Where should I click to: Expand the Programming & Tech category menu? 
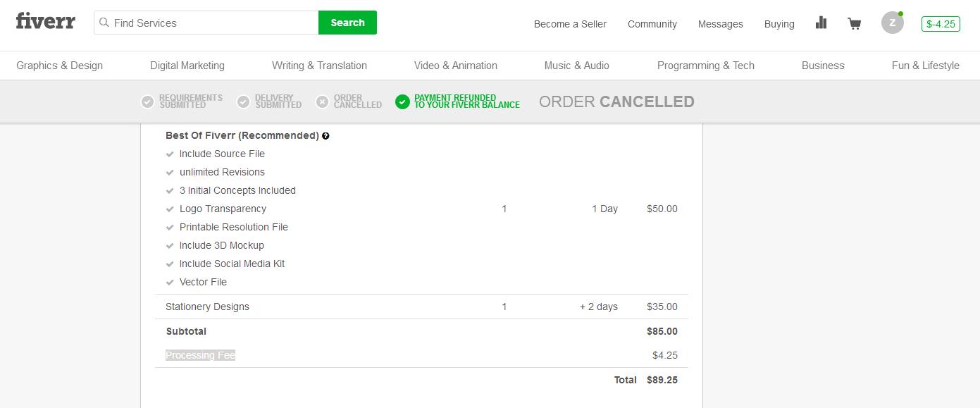(x=705, y=66)
